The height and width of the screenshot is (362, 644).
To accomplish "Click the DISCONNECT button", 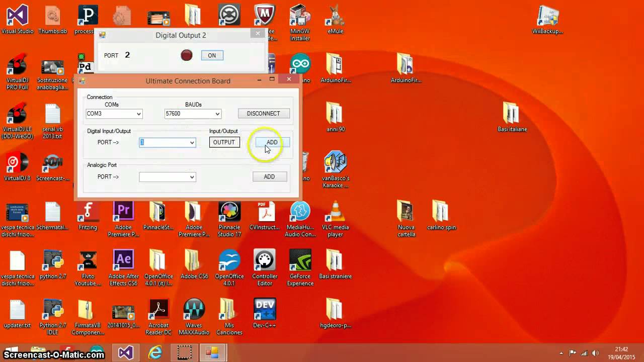I will pyautogui.click(x=264, y=114).
